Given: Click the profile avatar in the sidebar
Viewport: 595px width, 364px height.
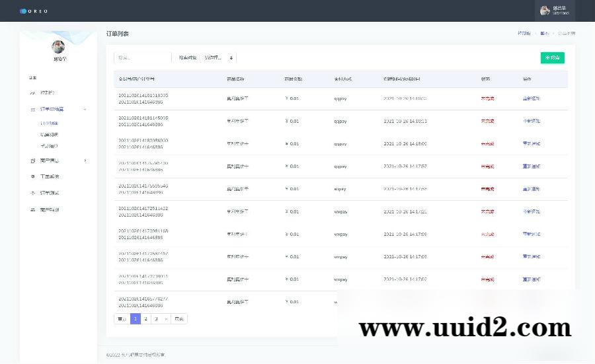Looking at the screenshot, I should [x=58, y=47].
